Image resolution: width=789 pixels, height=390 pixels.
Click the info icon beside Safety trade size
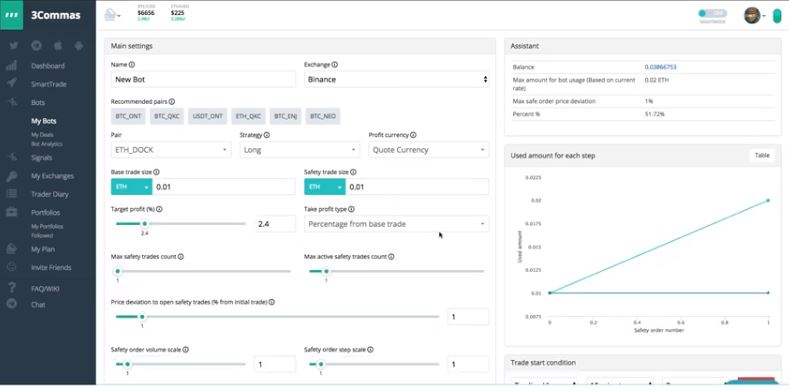(x=353, y=172)
